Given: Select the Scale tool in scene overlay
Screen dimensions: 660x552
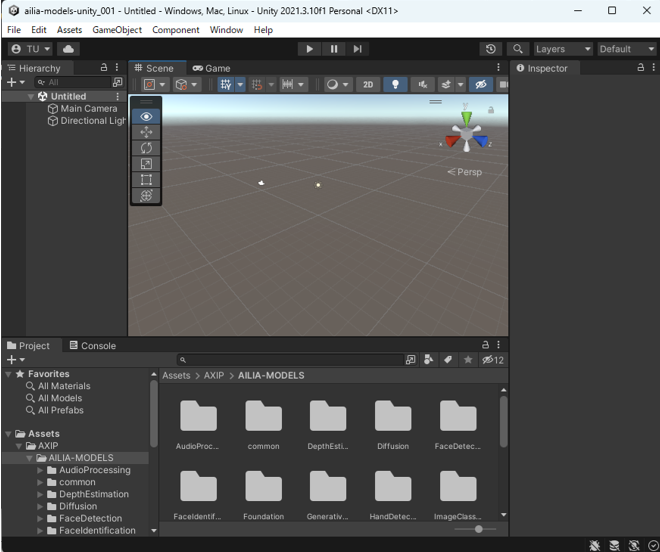Looking at the screenshot, I should point(146,164).
